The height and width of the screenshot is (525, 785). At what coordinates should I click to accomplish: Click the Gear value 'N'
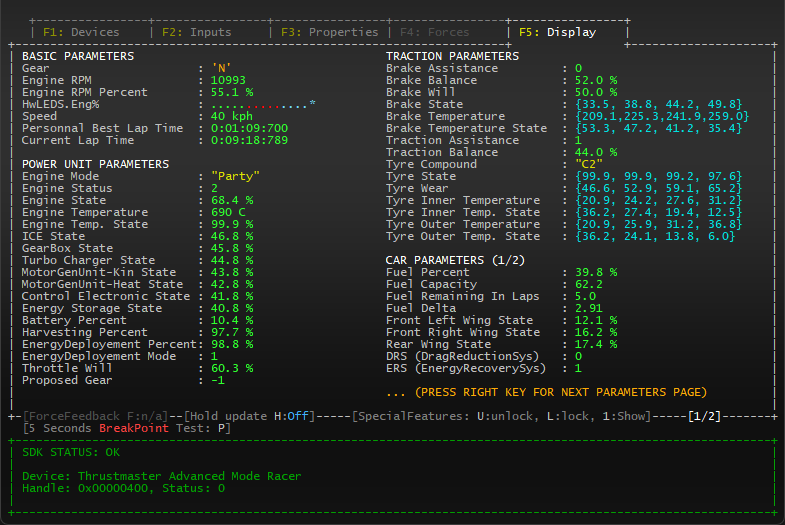(x=221, y=68)
